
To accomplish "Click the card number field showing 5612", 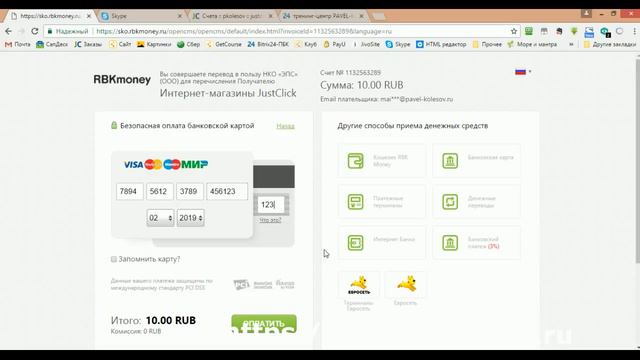I will click(x=160, y=191).
